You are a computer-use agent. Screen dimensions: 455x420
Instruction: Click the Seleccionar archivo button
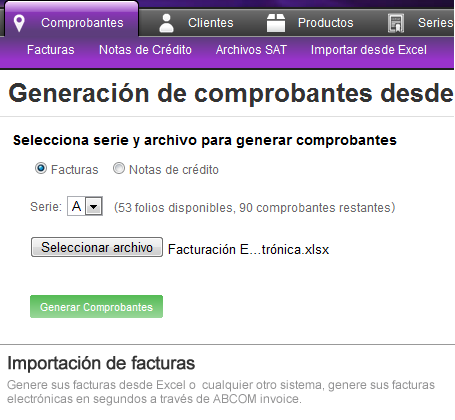pyautogui.click(x=97, y=247)
